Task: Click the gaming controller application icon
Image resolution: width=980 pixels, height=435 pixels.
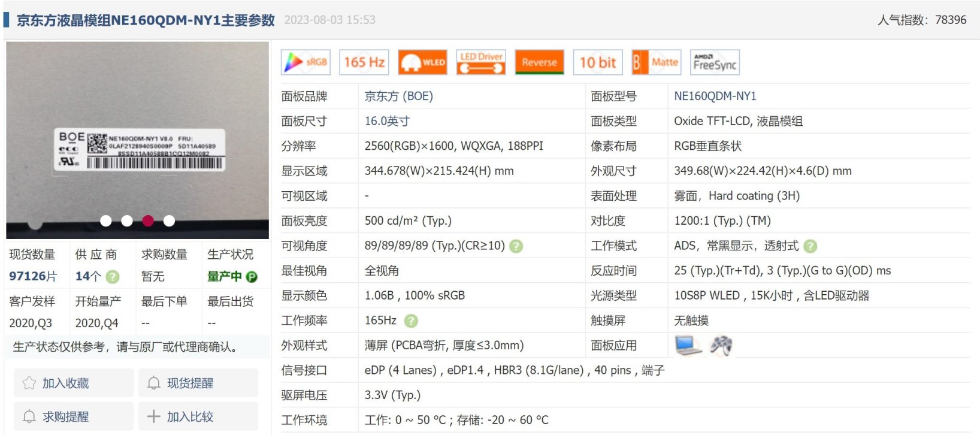Action: click(721, 346)
